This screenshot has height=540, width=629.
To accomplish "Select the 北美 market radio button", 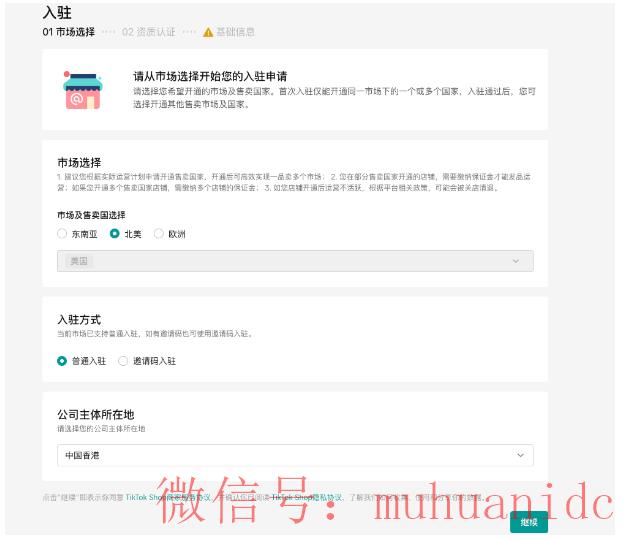I will tap(114, 233).
